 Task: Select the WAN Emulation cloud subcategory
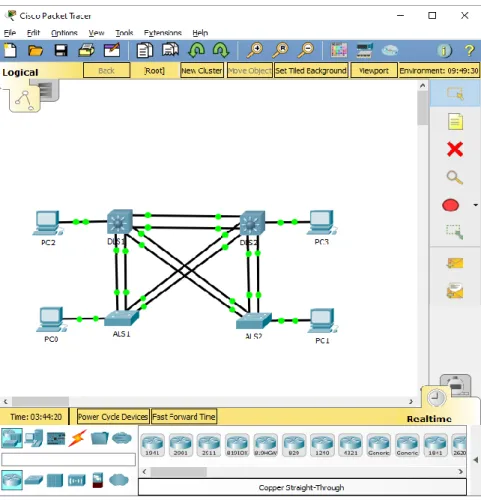[x=119, y=480]
